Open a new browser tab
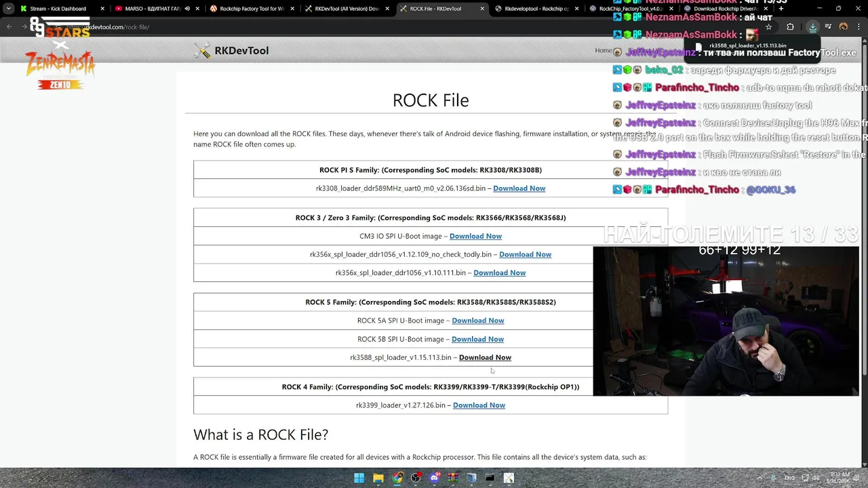Image resolution: width=868 pixels, height=488 pixels. 781,9
